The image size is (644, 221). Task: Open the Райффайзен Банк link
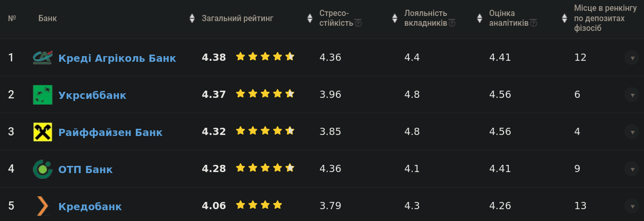pos(111,132)
